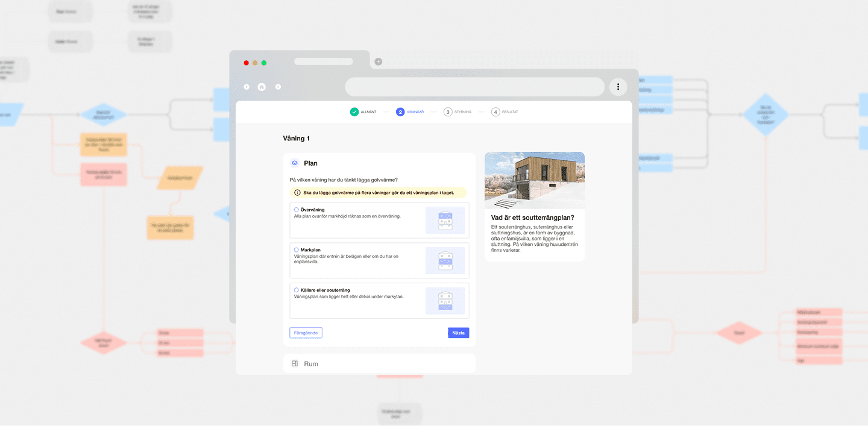The height and width of the screenshot is (426, 868).
Task: Click the Rum section layout icon
Action: (295, 364)
